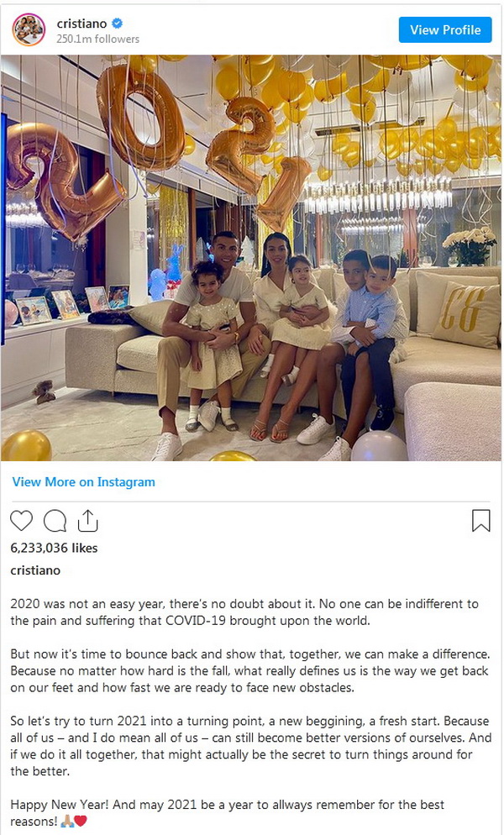Click the blue verified badge
This screenshot has width=504, height=835.
(118, 23)
